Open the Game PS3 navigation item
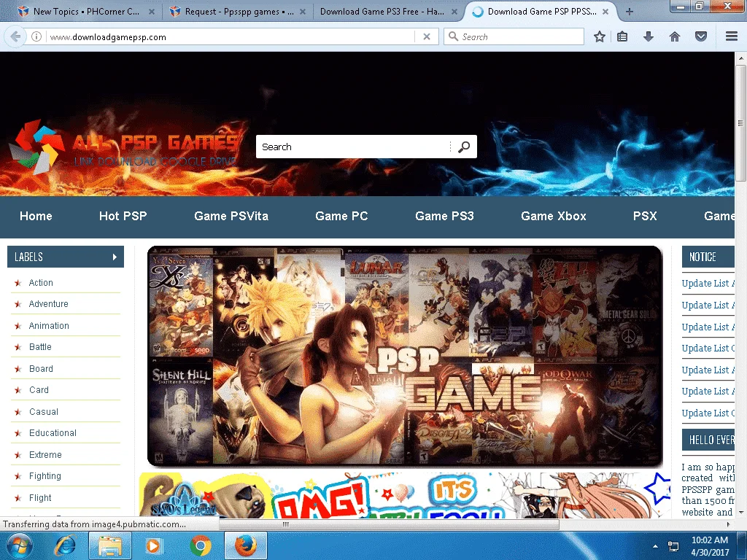Screen dimensions: 747x560 pos(444,216)
